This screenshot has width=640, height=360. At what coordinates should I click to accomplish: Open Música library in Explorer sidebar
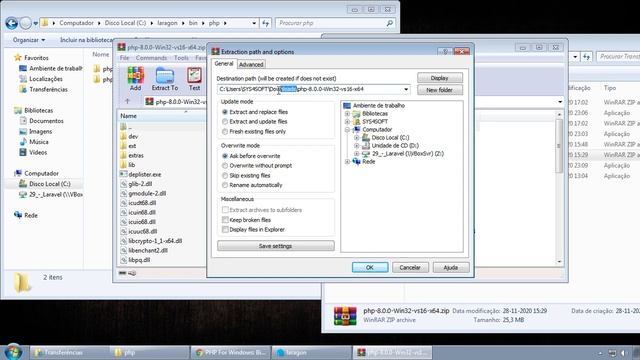[x=34, y=142]
